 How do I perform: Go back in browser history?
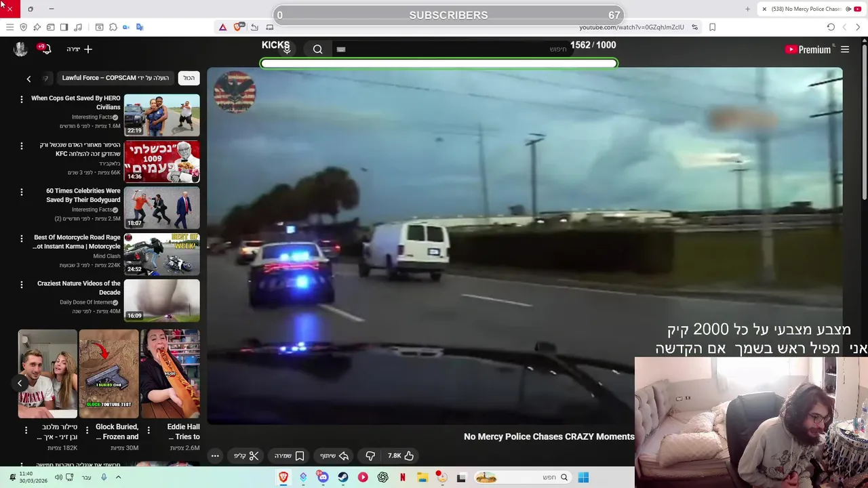coord(858,27)
